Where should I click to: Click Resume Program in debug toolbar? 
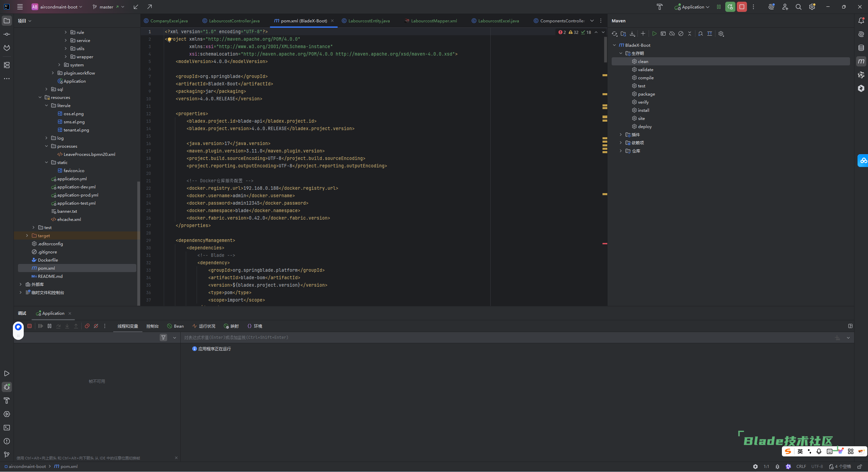[41, 326]
